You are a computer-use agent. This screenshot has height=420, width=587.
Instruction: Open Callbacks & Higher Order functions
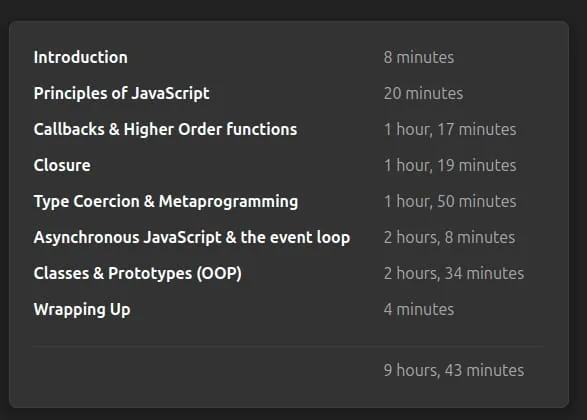click(165, 129)
